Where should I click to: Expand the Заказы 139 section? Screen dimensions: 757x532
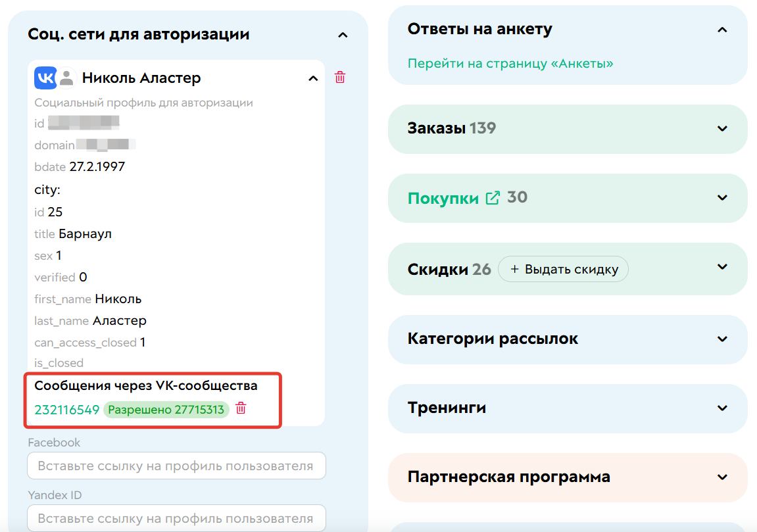pyautogui.click(x=722, y=129)
